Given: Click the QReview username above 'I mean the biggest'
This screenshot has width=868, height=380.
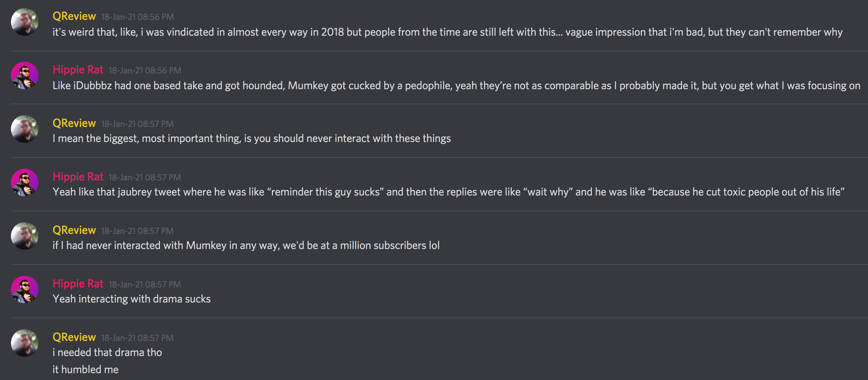Looking at the screenshot, I should pos(74,123).
